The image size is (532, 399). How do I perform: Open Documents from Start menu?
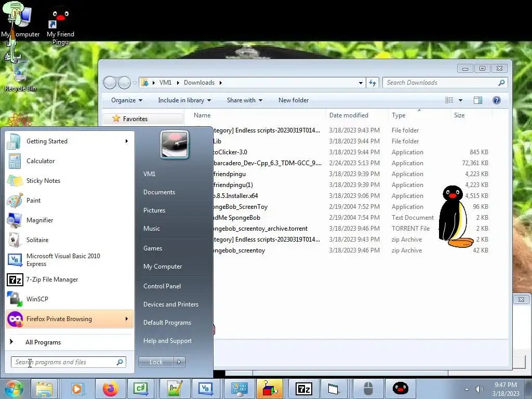point(159,192)
